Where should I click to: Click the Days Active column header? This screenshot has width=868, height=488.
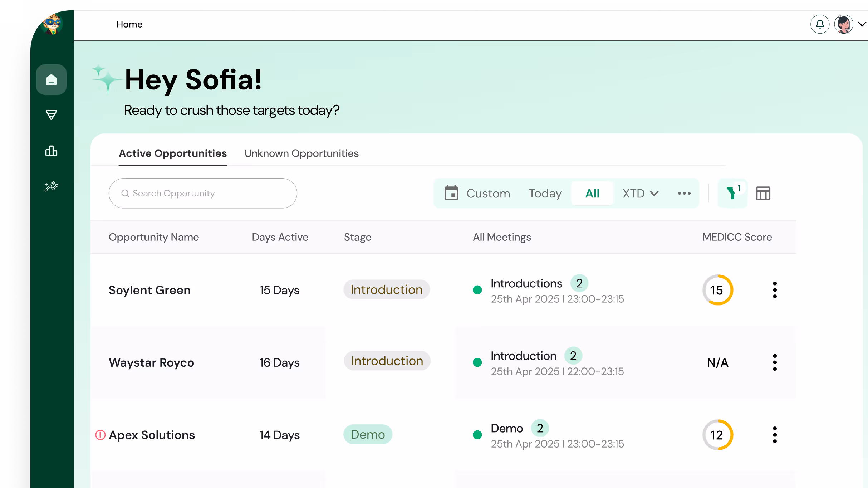(280, 237)
